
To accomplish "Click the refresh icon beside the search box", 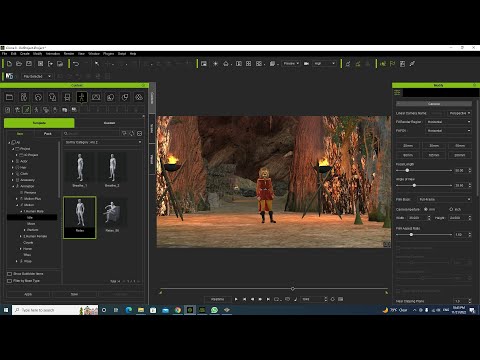I will [132, 134].
